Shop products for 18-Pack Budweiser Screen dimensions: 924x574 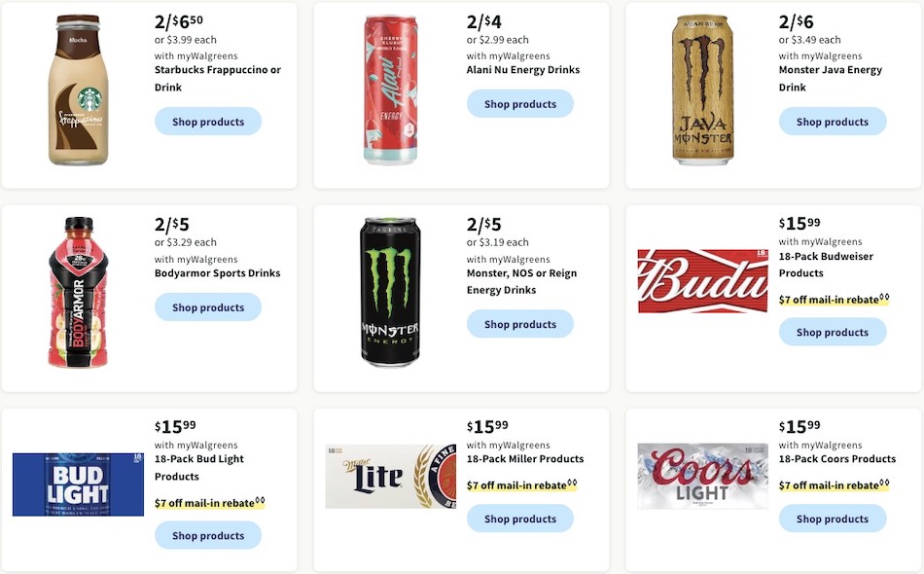(833, 332)
